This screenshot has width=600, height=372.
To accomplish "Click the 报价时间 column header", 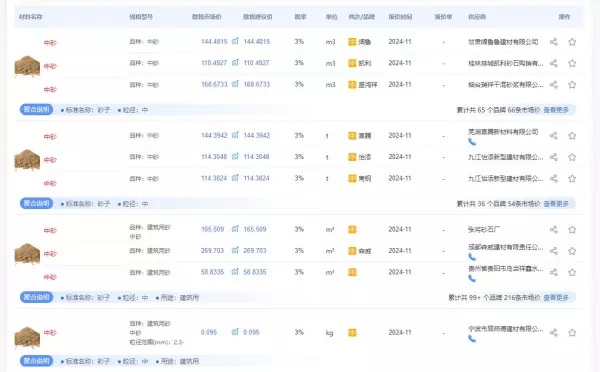I will (x=400, y=17).
